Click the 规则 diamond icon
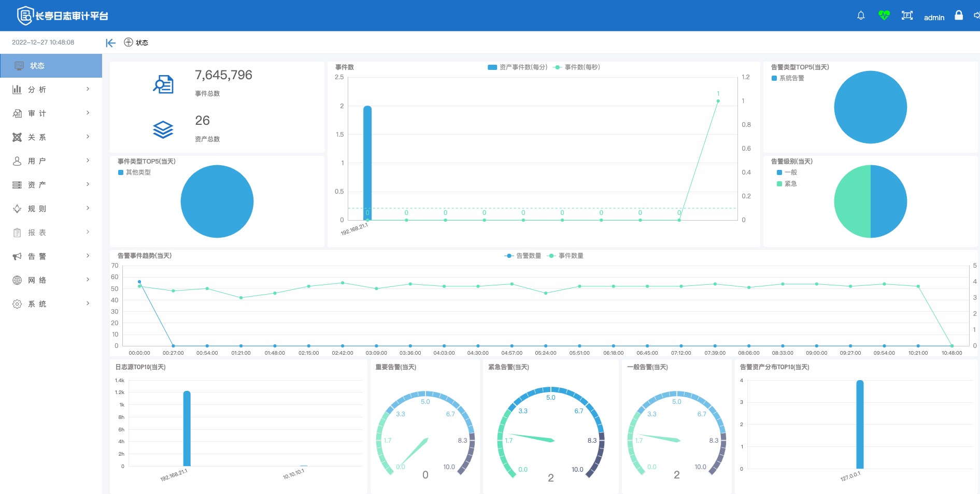Image resolution: width=980 pixels, height=494 pixels. click(17, 209)
